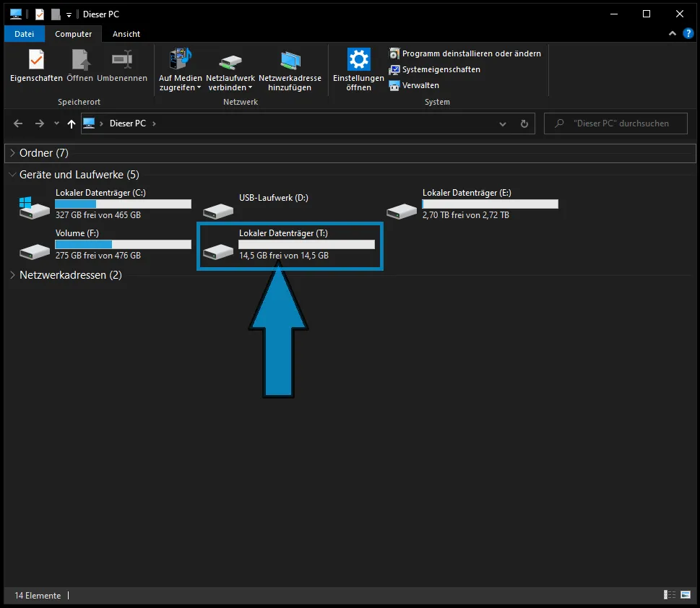Select the USB-Laufwerk (D:) drive icon

218,211
